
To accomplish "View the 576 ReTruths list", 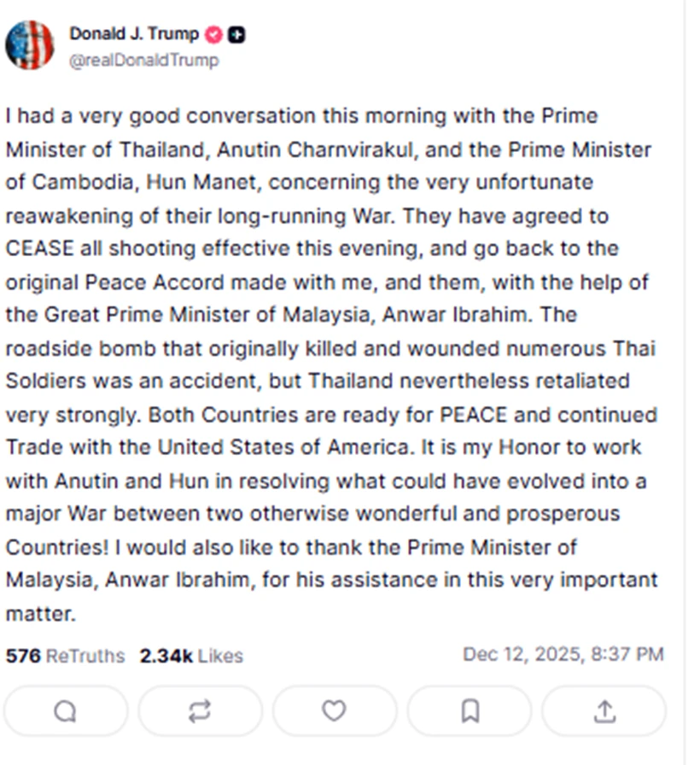I will 65,656.
